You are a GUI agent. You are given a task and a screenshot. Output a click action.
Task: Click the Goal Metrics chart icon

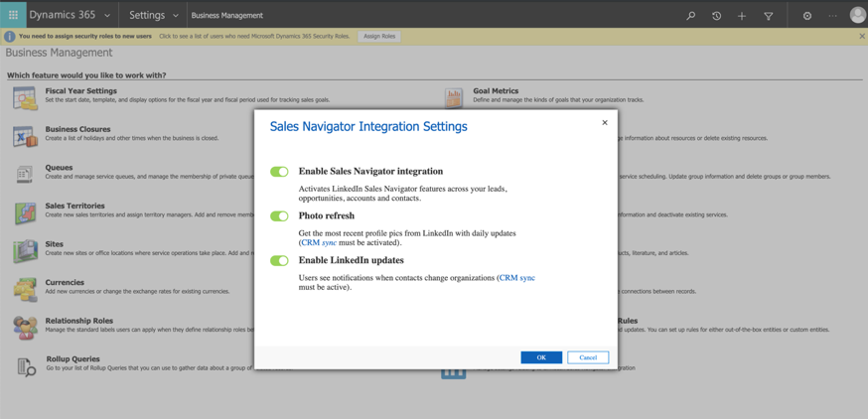(x=454, y=98)
